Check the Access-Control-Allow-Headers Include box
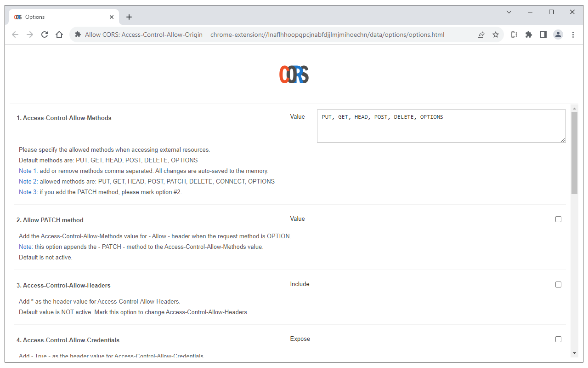The width and height of the screenshot is (588, 368). [x=558, y=284]
